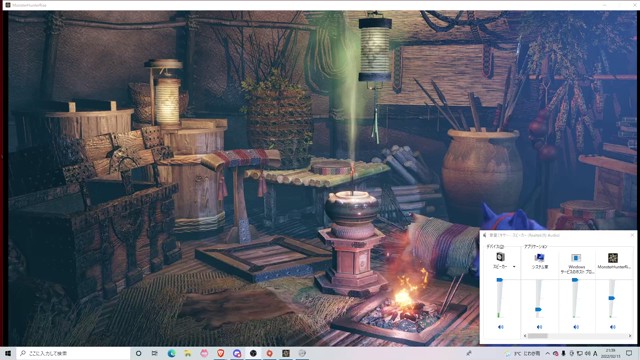This screenshot has height=360, width=640.
Task: Open Task View on the taskbar
Action: [x=154, y=353]
